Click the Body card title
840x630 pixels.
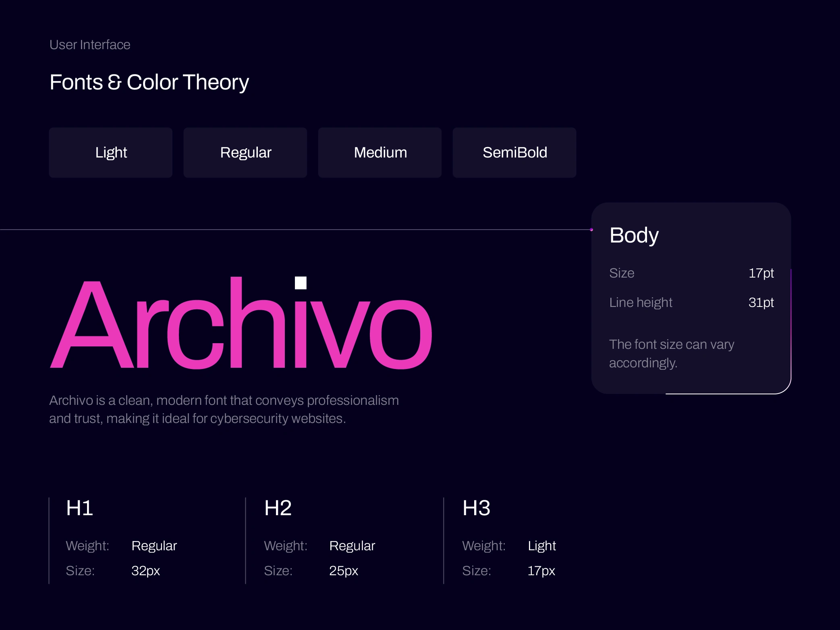(634, 235)
